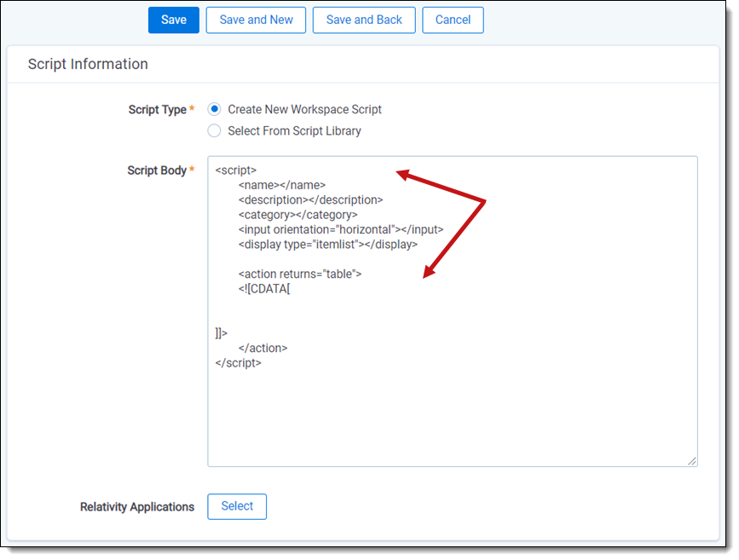Click the </script> closing tag line
The width and height of the screenshot is (739, 560).
coord(238,363)
